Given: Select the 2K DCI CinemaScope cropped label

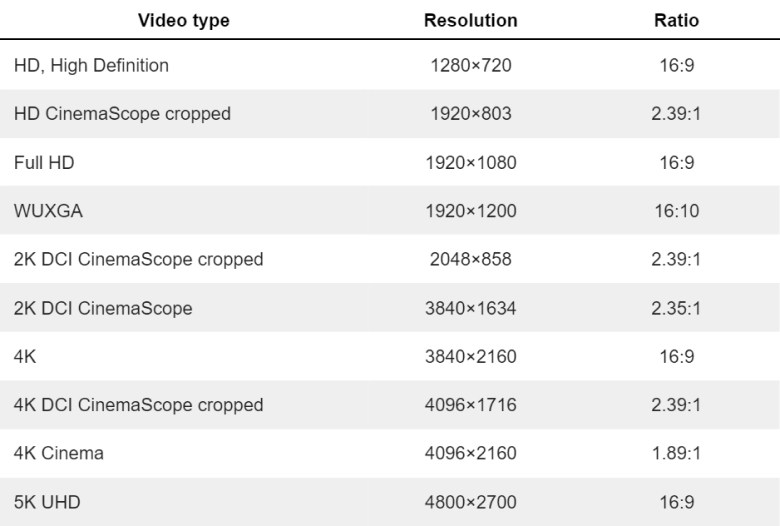Looking at the screenshot, I should 138,260.
